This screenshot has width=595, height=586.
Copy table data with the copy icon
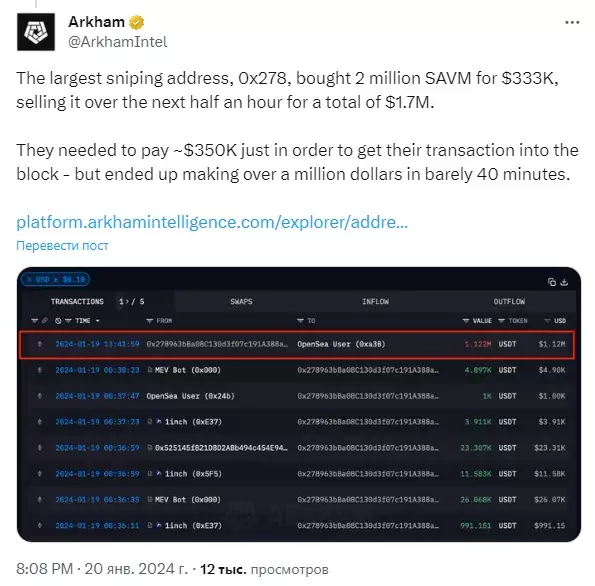tap(552, 282)
